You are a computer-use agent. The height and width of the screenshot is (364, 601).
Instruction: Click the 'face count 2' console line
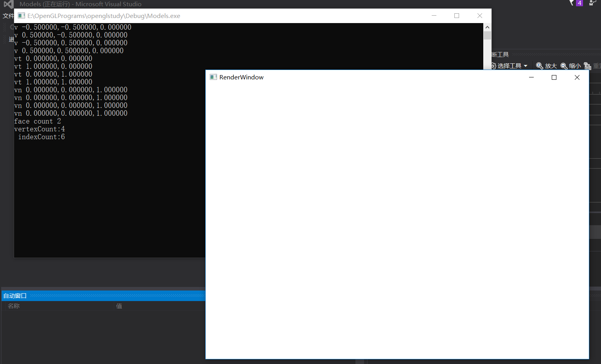(x=38, y=121)
